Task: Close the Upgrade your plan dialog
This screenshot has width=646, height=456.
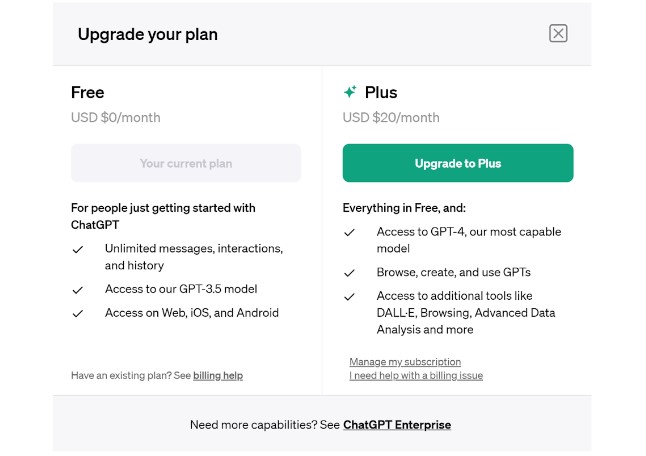Action: pyautogui.click(x=558, y=33)
